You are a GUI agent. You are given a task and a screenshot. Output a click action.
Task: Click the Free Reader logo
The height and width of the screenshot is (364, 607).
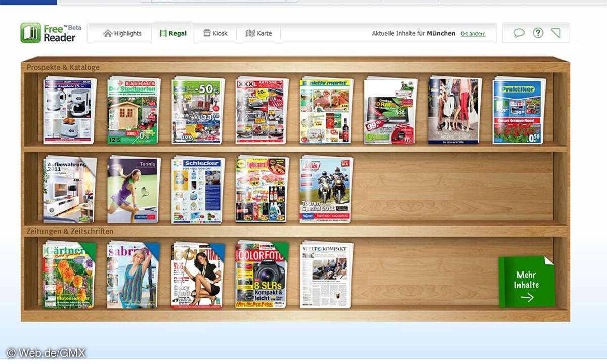[51, 33]
